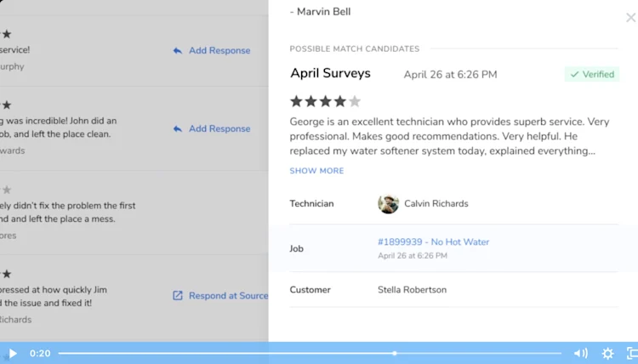Image resolution: width=638 pixels, height=364 pixels.
Task: Click Customer row label
Action: point(310,290)
